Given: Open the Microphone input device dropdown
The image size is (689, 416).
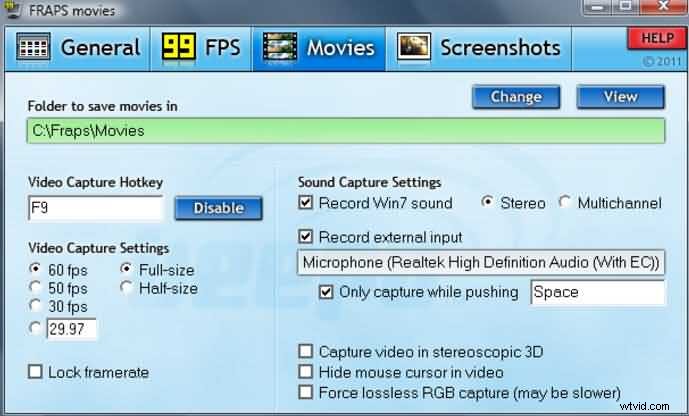Looking at the screenshot, I should coord(481,263).
